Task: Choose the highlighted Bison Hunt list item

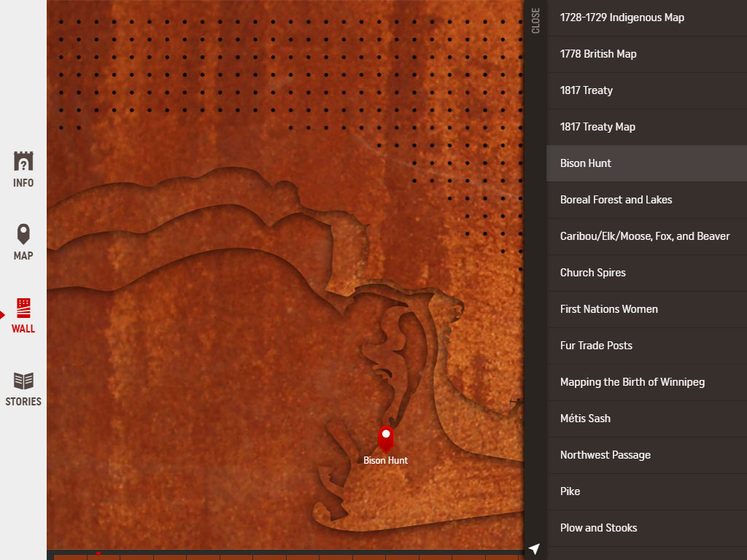Action: tap(586, 163)
